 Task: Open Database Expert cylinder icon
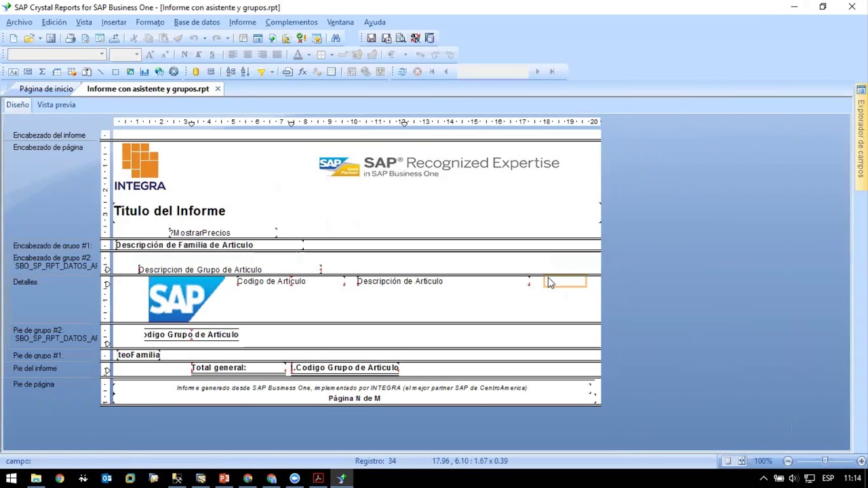pos(195,72)
